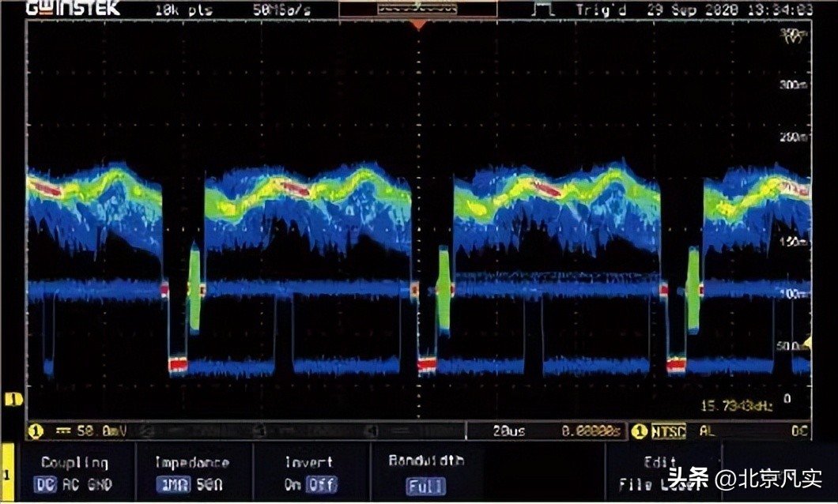Click the trigger source 1 badge
Viewport: 838px width, 504px height.
(640, 431)
